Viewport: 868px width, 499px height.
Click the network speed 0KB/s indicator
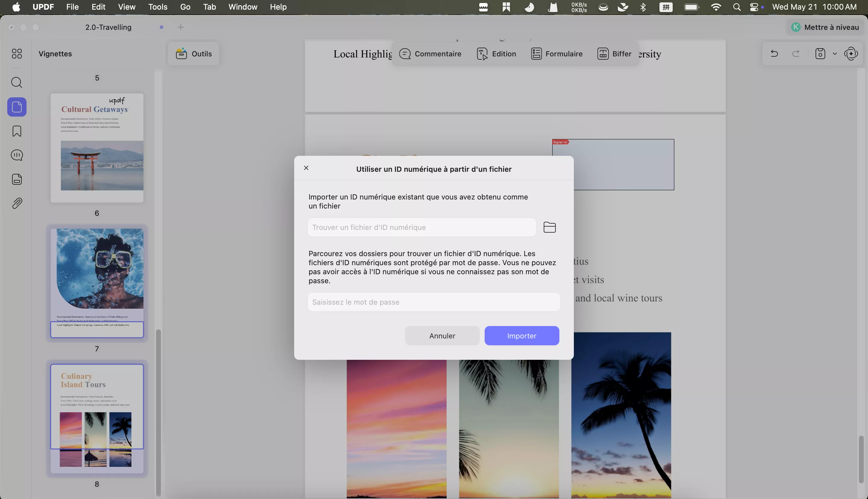(579, 7)
